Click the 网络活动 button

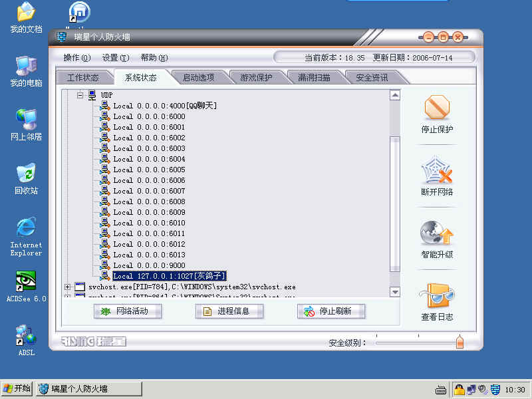click(x=128, y=311)
